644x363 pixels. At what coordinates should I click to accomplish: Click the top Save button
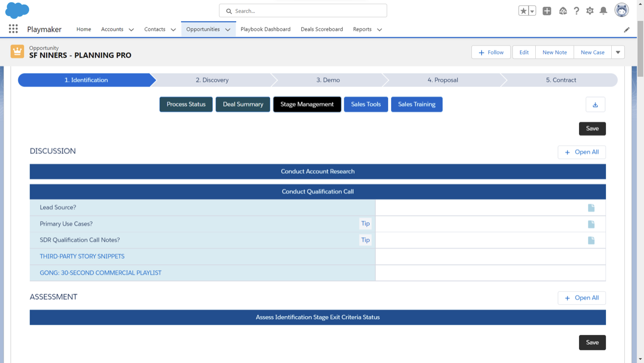pyautogui.click(x=593, y=128)
